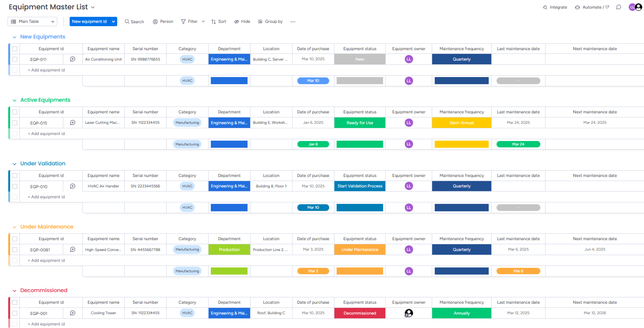Open conversation bubble for EQP-011
644x328 pixels.
72,59
